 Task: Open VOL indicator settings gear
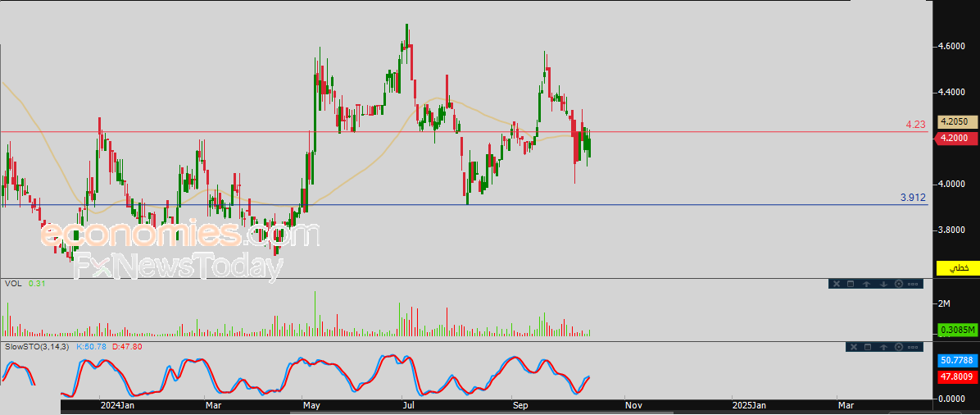point(899,284)
